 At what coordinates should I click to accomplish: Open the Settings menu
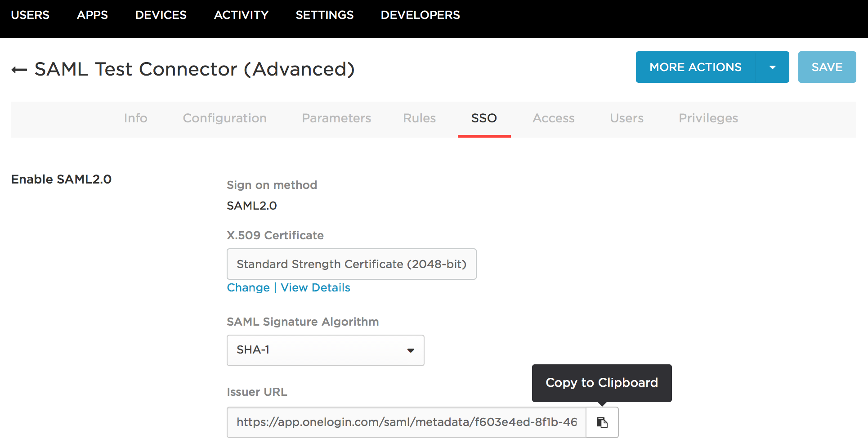pyautogui.click(x=324, y=15)
